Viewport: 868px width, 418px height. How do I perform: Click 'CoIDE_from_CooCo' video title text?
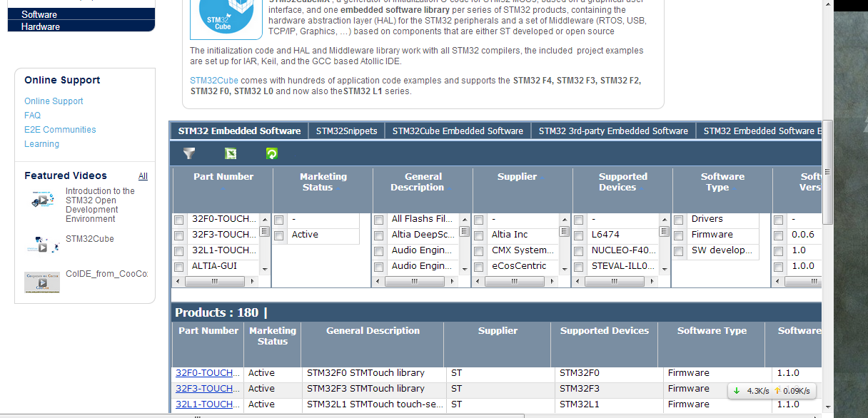[x=106, y=274]
